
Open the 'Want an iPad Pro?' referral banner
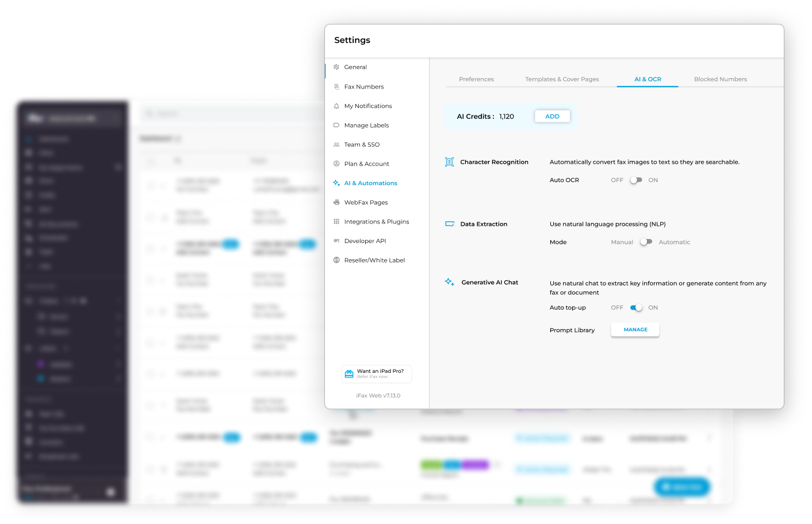377,374
